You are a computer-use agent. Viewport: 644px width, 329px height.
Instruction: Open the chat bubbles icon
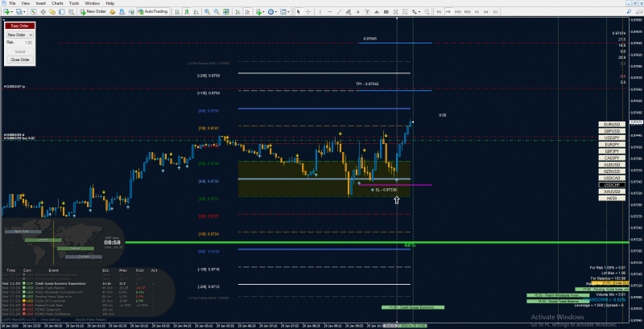[639, 12]
